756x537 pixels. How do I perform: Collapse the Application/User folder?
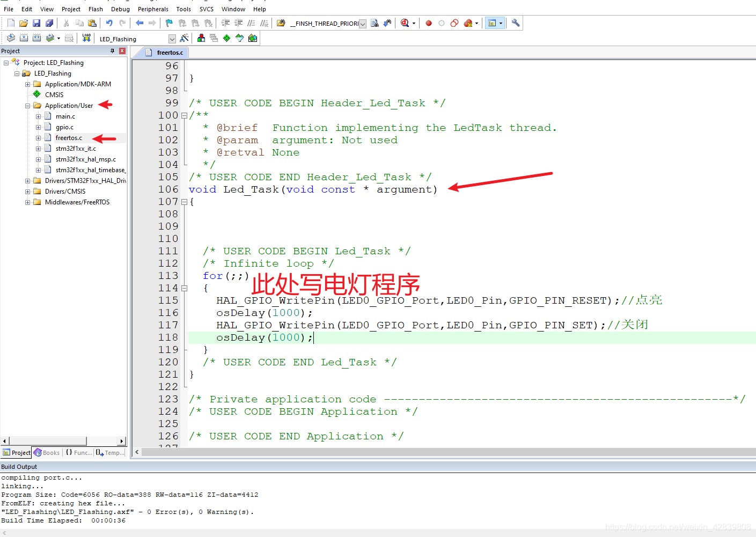pyautogui.click(x=27, y=106)
